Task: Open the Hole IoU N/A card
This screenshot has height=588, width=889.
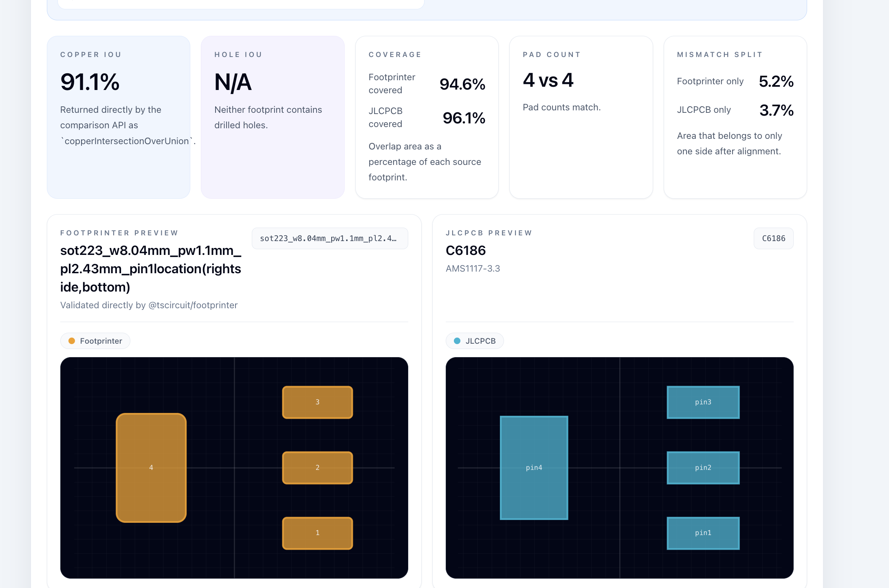Action: click(x=273, y=117)
